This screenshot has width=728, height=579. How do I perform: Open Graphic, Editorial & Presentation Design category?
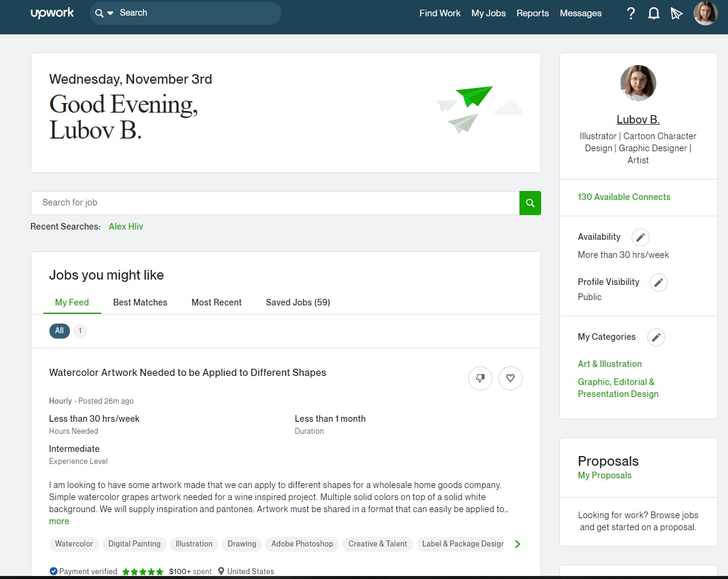618,388
